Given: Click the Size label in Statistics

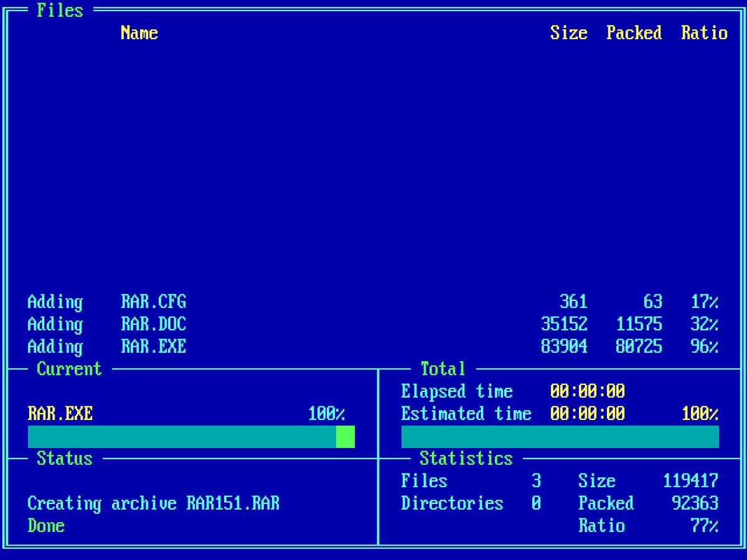Looking at the screenshot, I should pos(597,481).
